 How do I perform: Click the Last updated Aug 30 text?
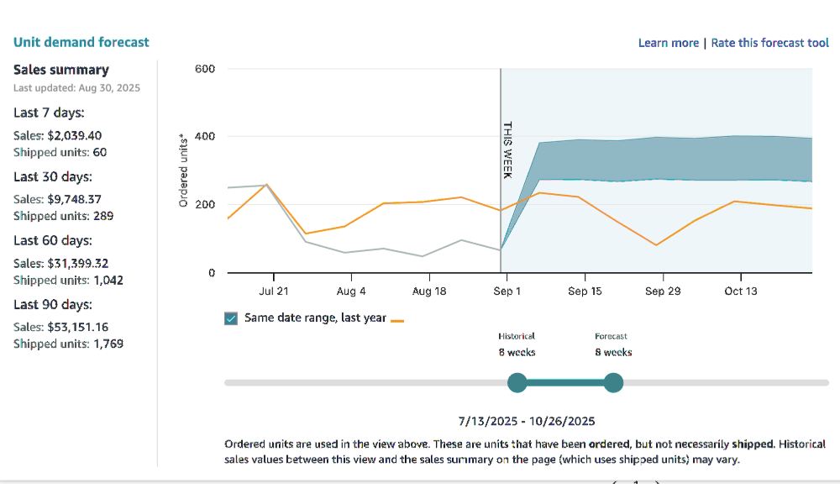[x=76, y=87]
